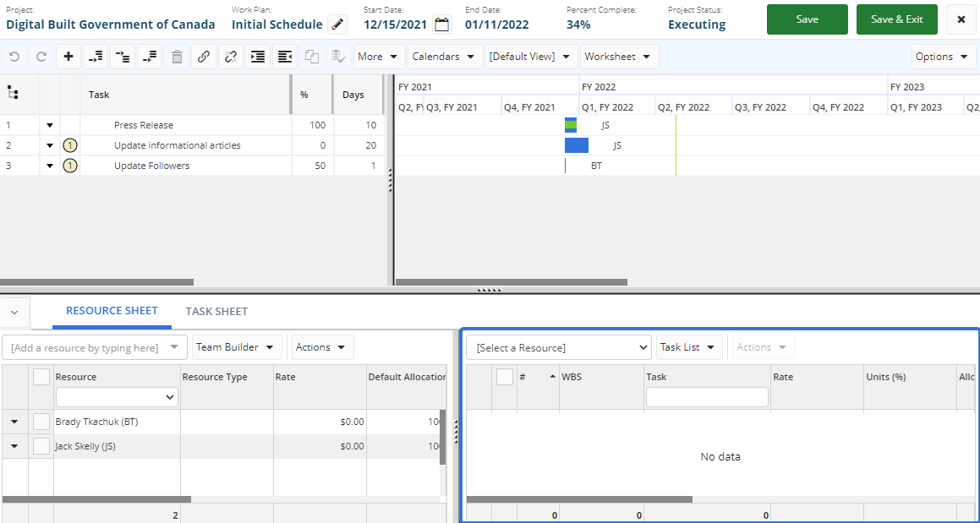Indent the selected task
Image resolution: width=980 pixels, height=523 pixels.
click(x=258, y=57)
